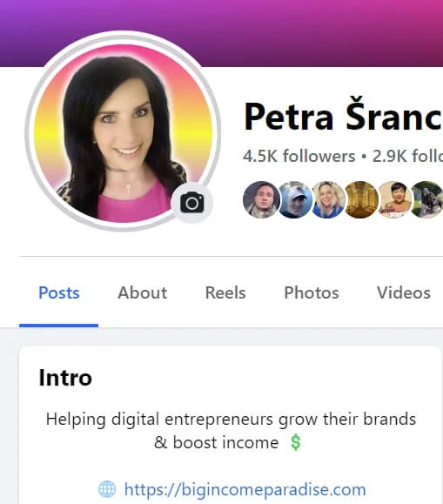Viewport: 443px width, 504px height.
Task: Go to the Videos tab
Action: (x=404, y=292)
